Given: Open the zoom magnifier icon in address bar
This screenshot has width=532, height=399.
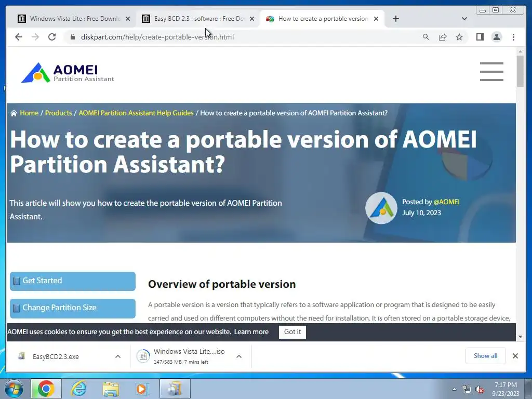Looking at the screenshot, I should (426, 37).
